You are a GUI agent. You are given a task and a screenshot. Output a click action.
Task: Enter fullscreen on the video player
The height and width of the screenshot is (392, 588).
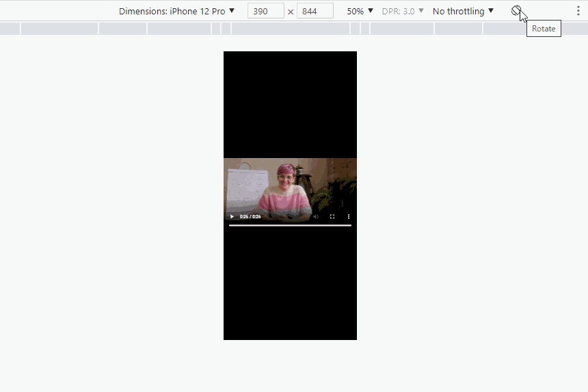pos(332,216)
